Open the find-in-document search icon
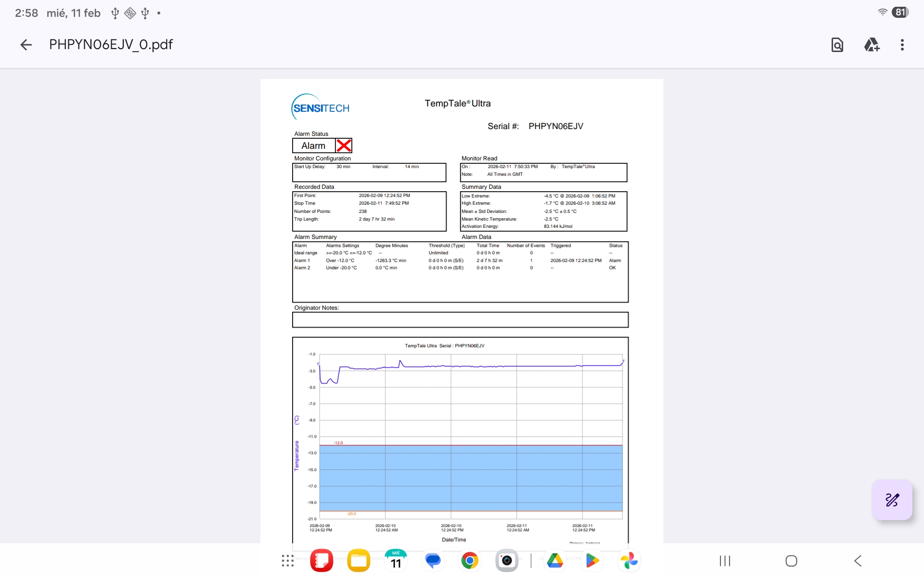Screen dimensions: 924x578 pyautogui.click(x=837, y=45)
